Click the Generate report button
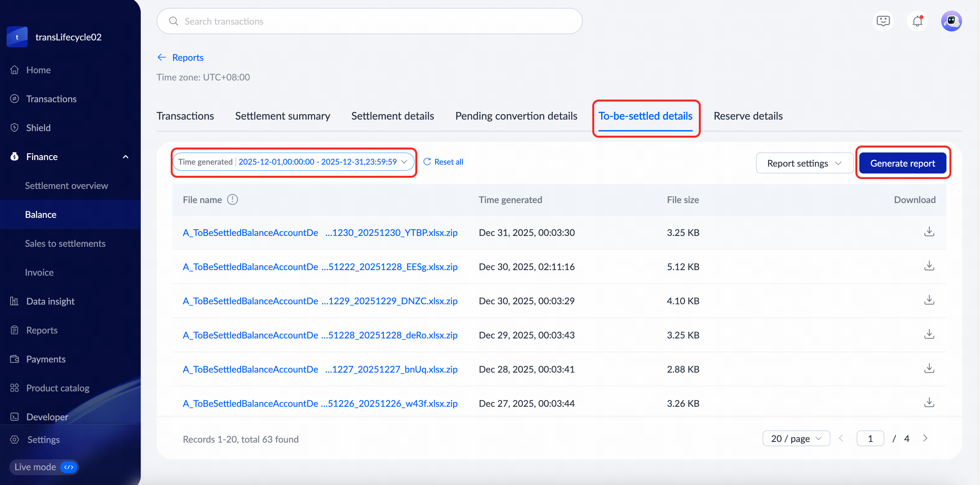The image size is (980, 485). coord(902,163)
